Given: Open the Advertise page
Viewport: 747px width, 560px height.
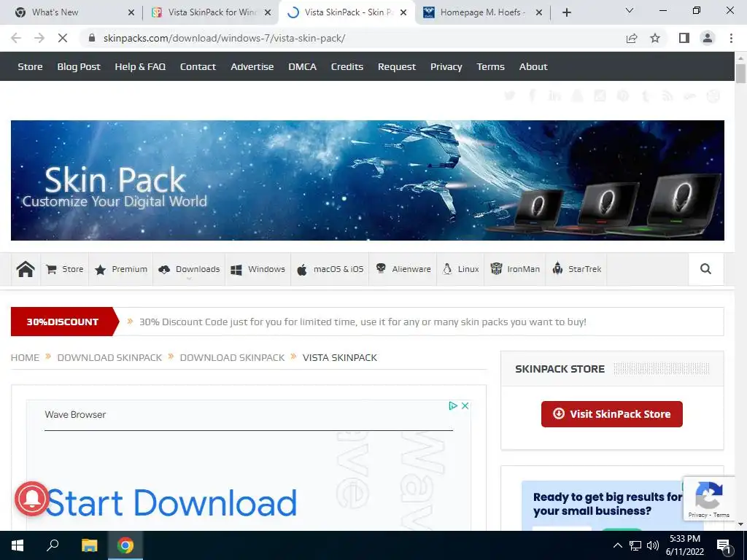Looking at the screenshot, I should (252, 66).
